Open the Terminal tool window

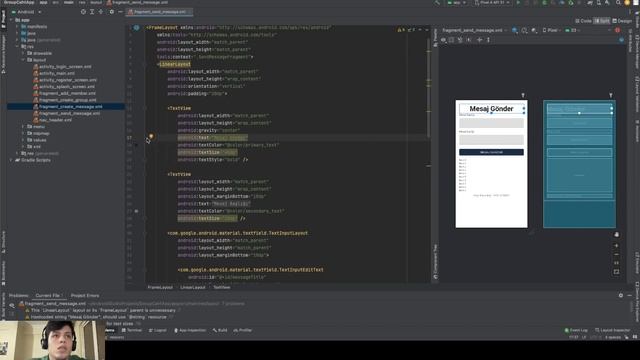pyautogui.click(x=132, y=330)
